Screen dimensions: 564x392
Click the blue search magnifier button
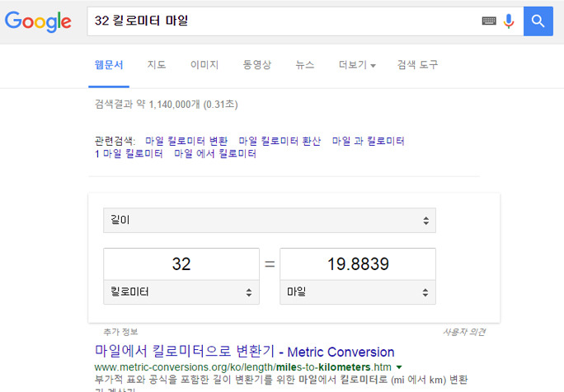pos(538,21)
